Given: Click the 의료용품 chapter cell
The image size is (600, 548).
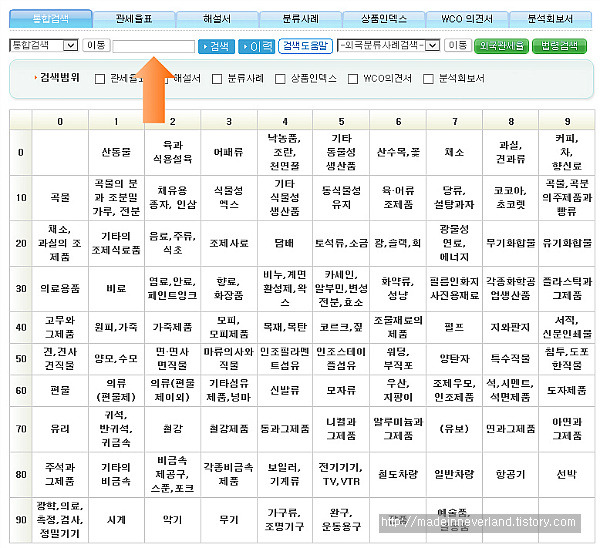Looking at the screenshot, I should (60, 289).
